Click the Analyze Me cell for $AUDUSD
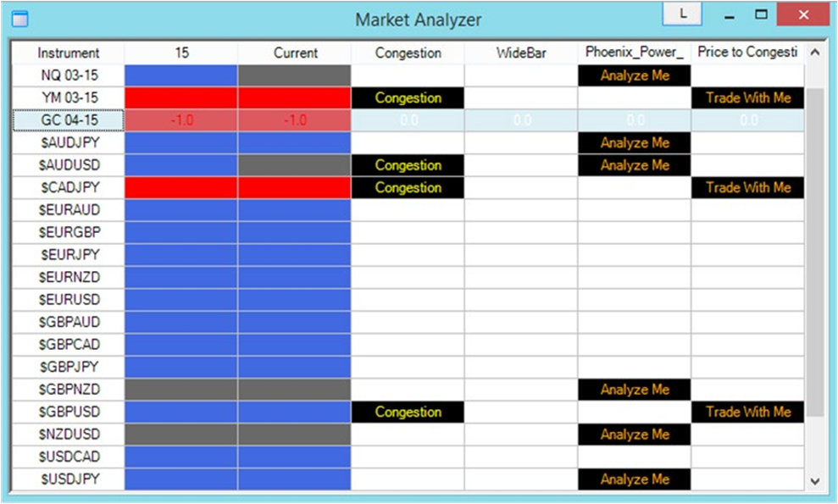 tap(635, 165)
